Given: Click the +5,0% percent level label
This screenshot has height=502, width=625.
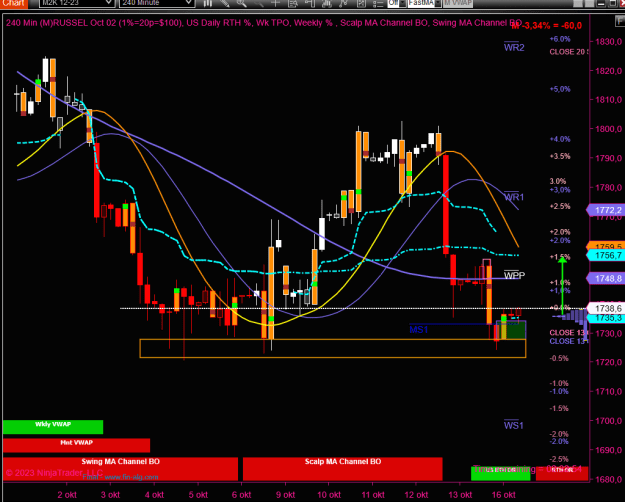Looking at the screenshot, I should [x=560, y=89].
